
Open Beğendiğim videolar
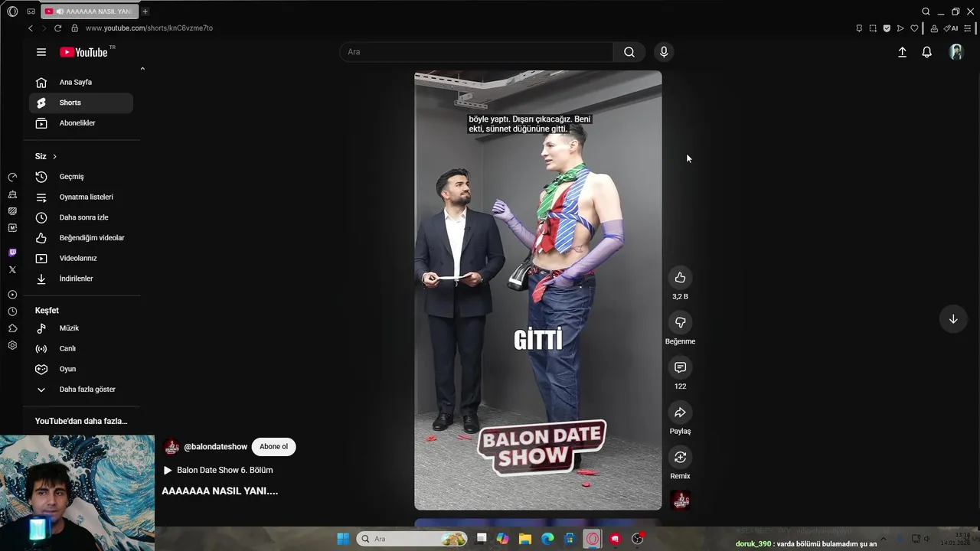(x=81, y=238)
